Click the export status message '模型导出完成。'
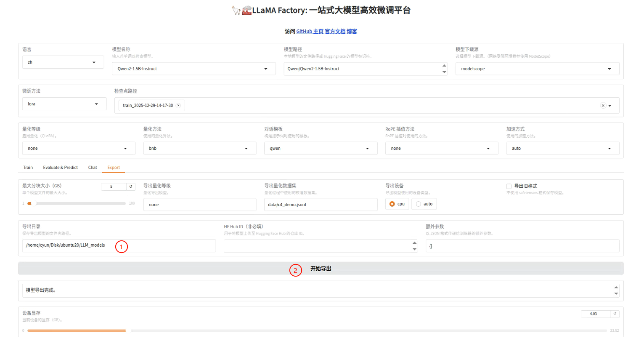 (x=41, y=290)
